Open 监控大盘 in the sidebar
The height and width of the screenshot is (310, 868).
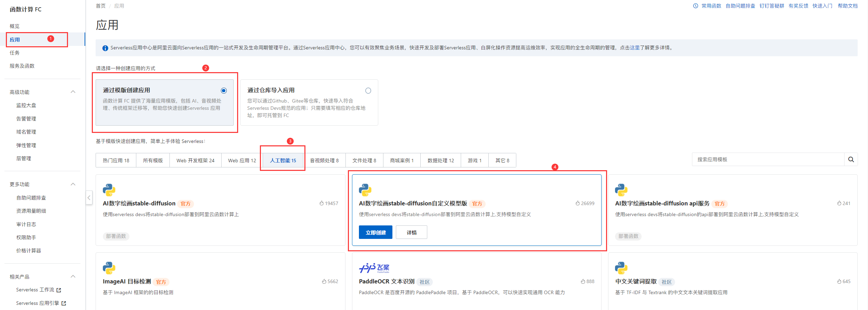26,105
